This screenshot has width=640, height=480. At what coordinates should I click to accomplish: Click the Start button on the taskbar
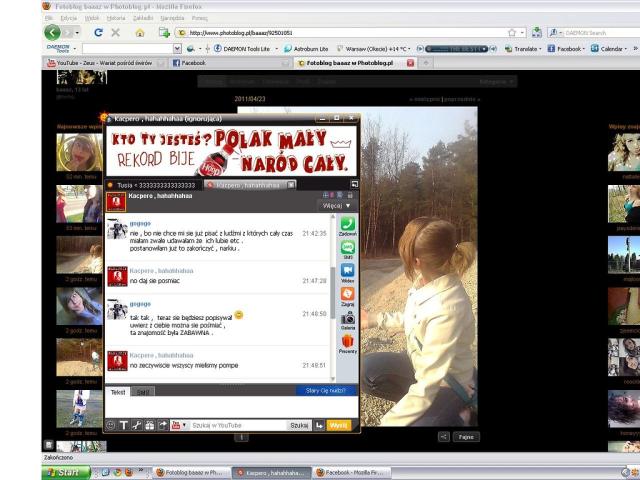66,473
